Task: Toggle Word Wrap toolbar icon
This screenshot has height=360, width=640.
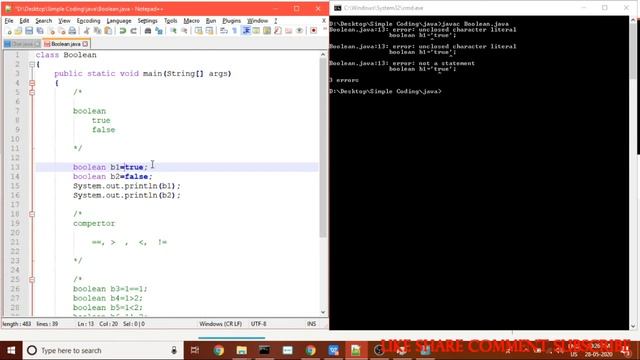Action: [x=224, y=31]
